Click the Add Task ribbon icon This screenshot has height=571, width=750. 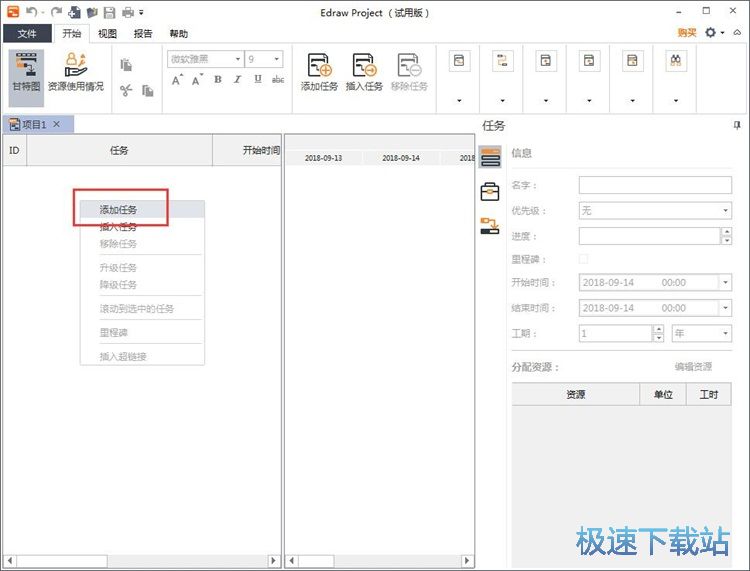319,72
